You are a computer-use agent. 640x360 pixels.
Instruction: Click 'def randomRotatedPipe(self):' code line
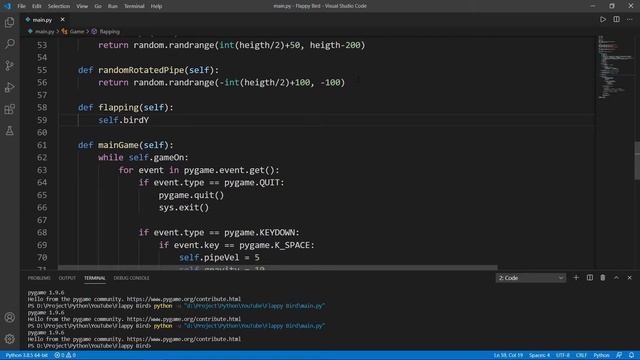149,70
